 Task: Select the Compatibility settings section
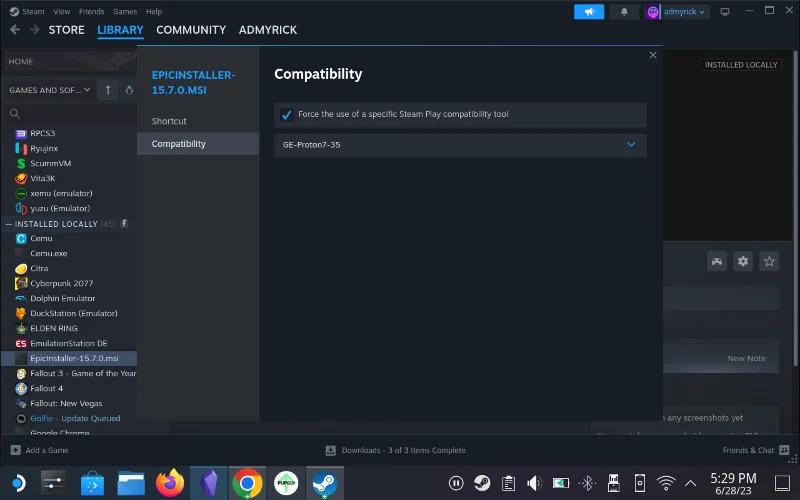click(x=198, y=144)
